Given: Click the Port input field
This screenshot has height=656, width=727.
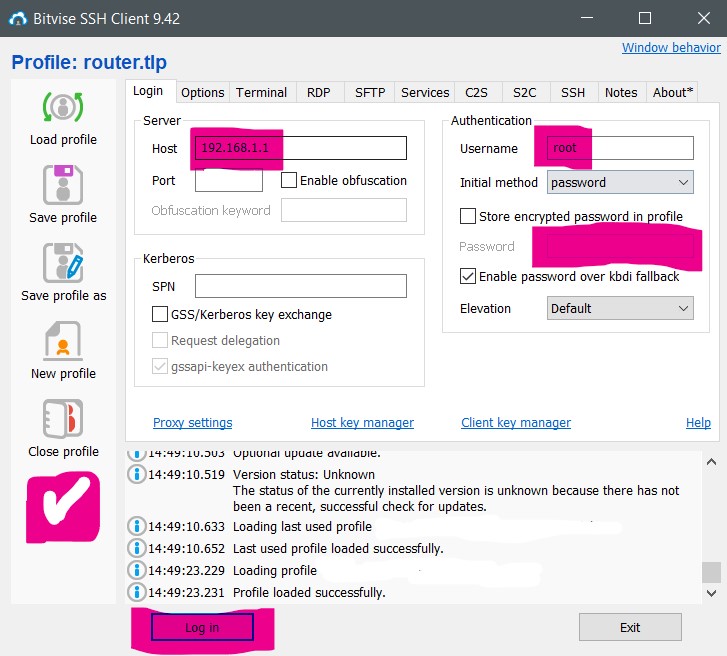Looking at the screenshot, I should tap(229, 180).
